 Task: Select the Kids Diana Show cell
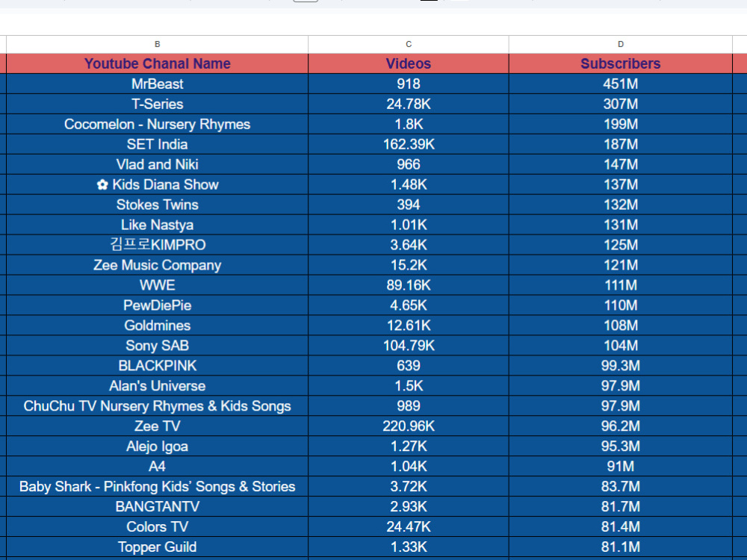(x=157, y=184)
